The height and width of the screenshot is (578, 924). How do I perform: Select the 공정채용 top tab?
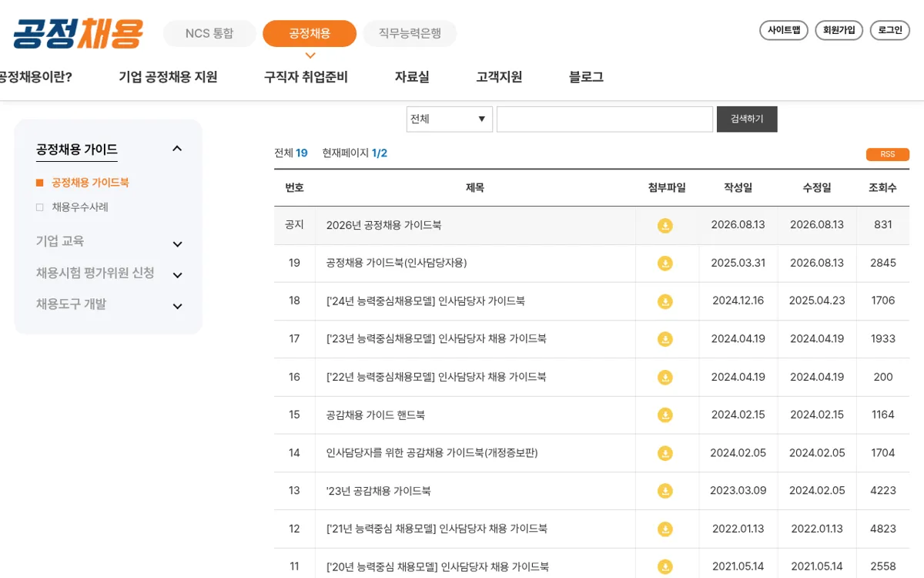click(x=310, y=33)
